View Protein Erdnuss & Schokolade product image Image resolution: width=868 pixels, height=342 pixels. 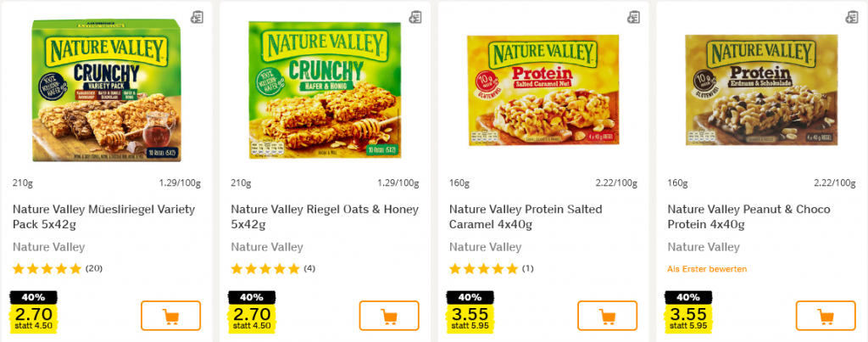(x=760, y=91)
